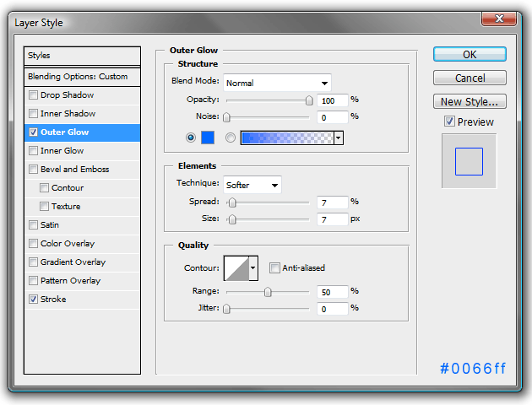Open the gradient picker dropdown arrow
Screen dimensions: 532x405
(x=339, y=138)
